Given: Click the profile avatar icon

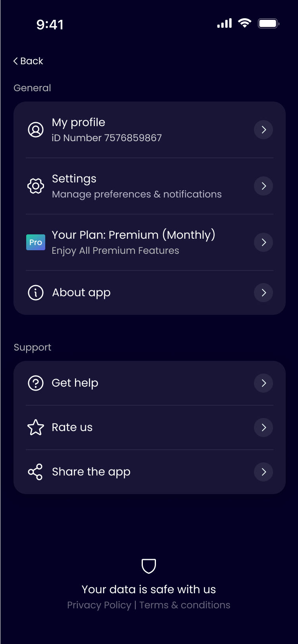Looking at the screenshot, I should click(x=36, y=130).
